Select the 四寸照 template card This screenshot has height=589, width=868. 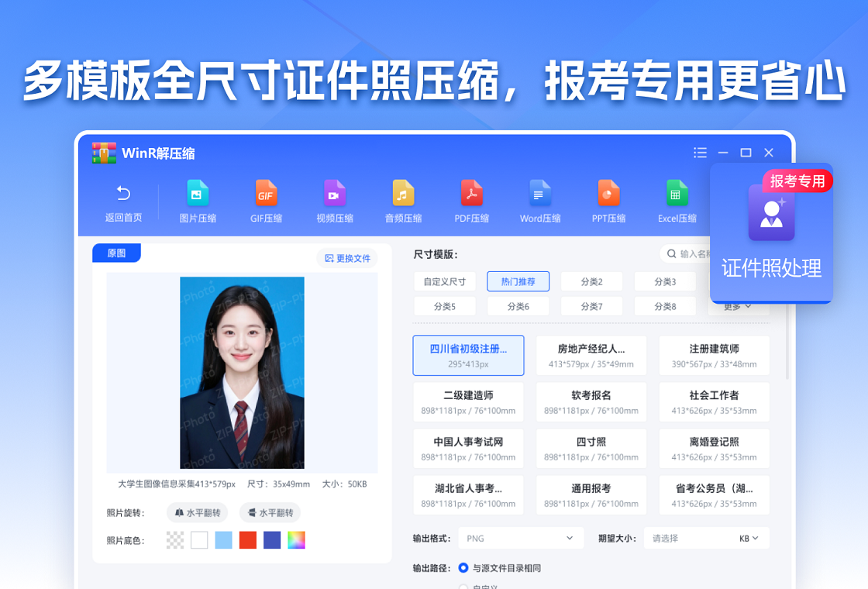(591, 449)
